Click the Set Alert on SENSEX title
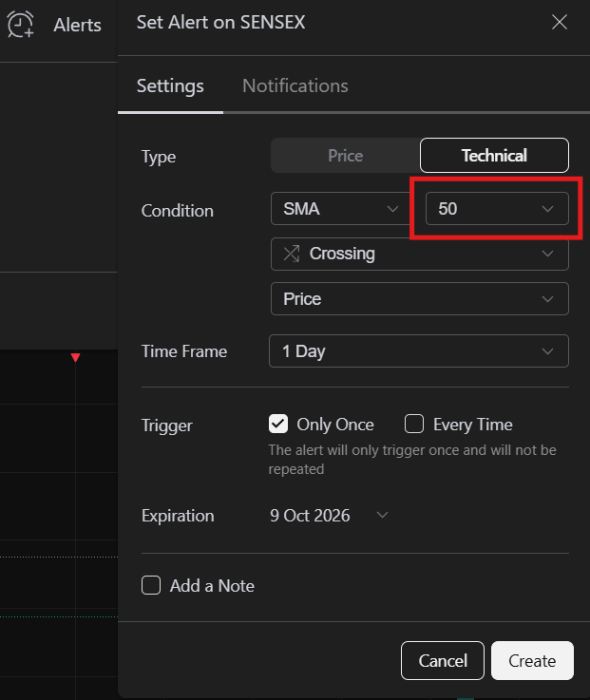Viewport: 590px width, 700px height. 220,22
